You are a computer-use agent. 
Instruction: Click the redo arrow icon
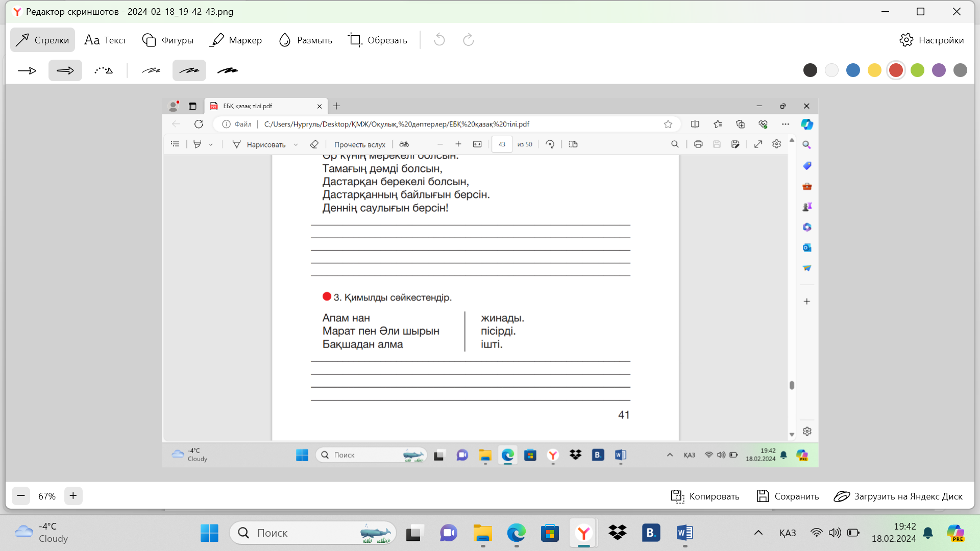tap(468, 40)
